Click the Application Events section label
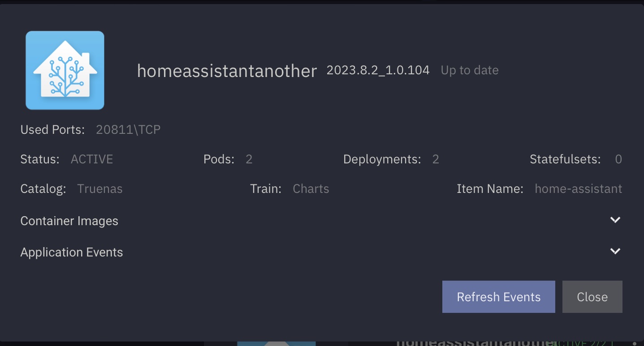644x346 pixels. coord(72,252)
